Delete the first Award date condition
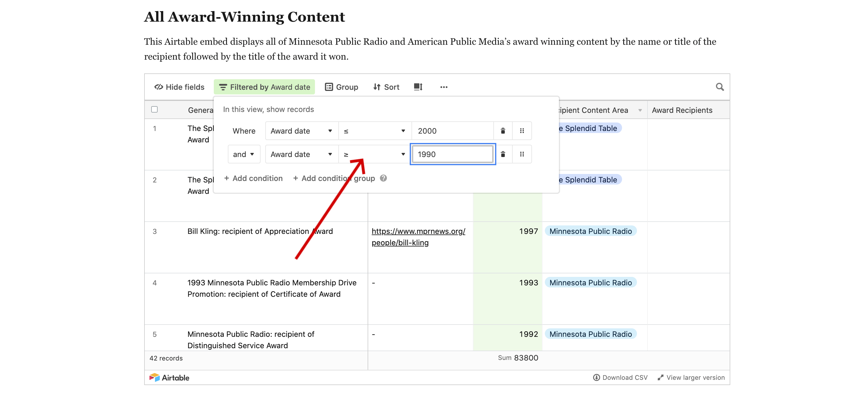 tap(502, 131)
